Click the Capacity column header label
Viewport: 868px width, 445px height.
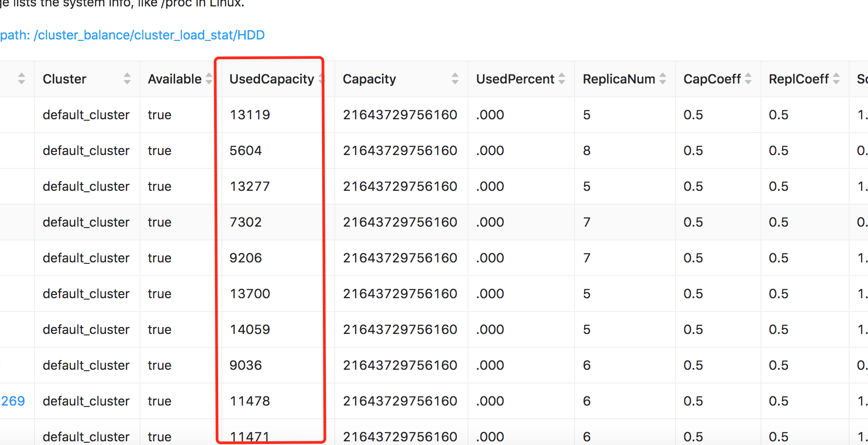pos(369,79)
